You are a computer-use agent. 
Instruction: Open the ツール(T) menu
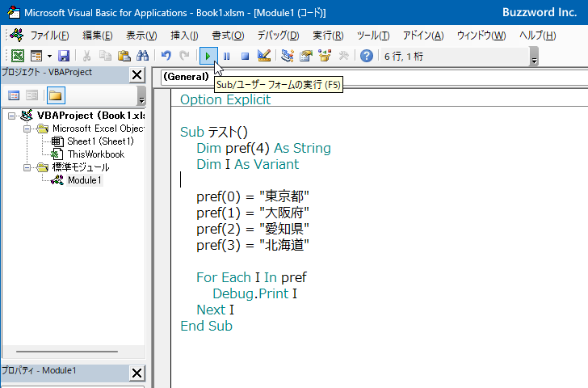coord(373,36)
